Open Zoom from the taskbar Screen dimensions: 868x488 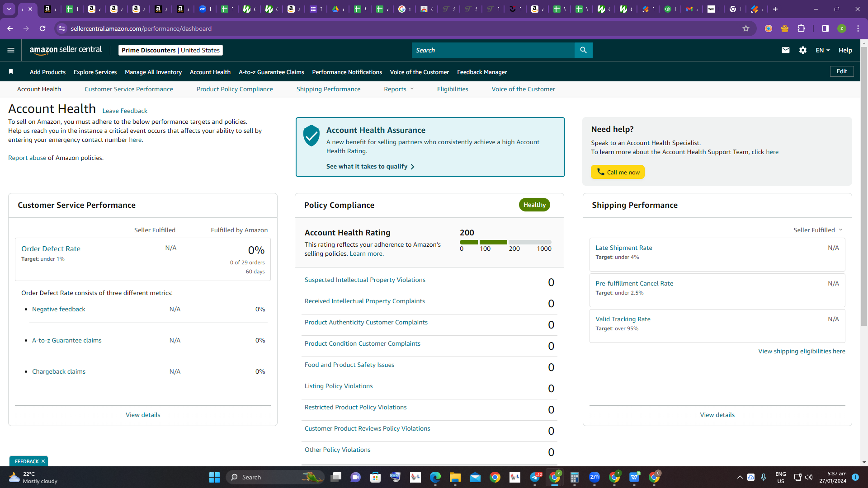coord(594,477)
